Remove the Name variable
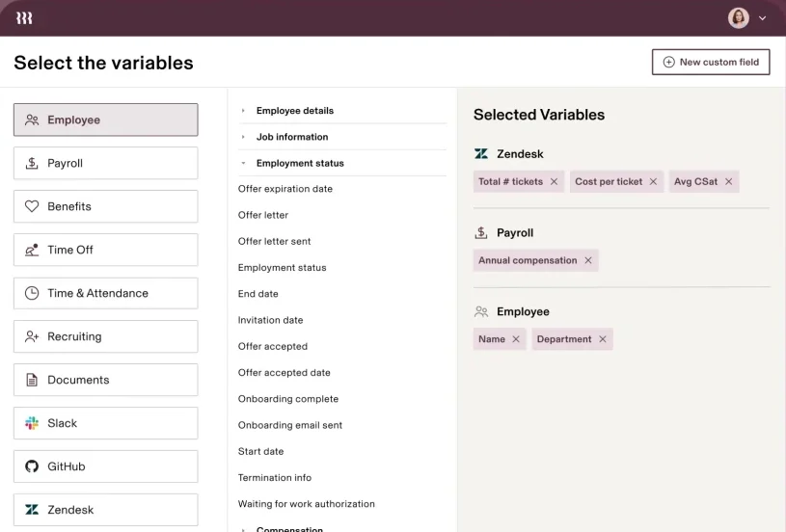Viewport: 786px width, 532px height. [516, 339]
